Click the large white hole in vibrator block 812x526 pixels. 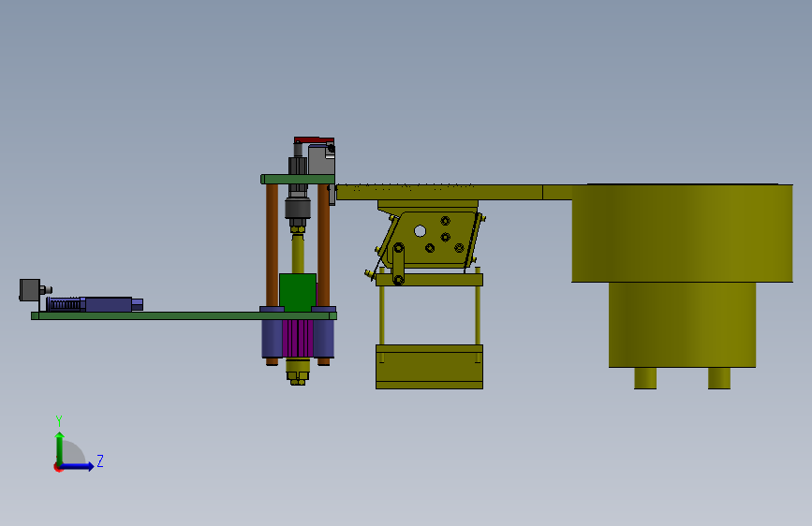pyautogui.click(x=420, y=231)
